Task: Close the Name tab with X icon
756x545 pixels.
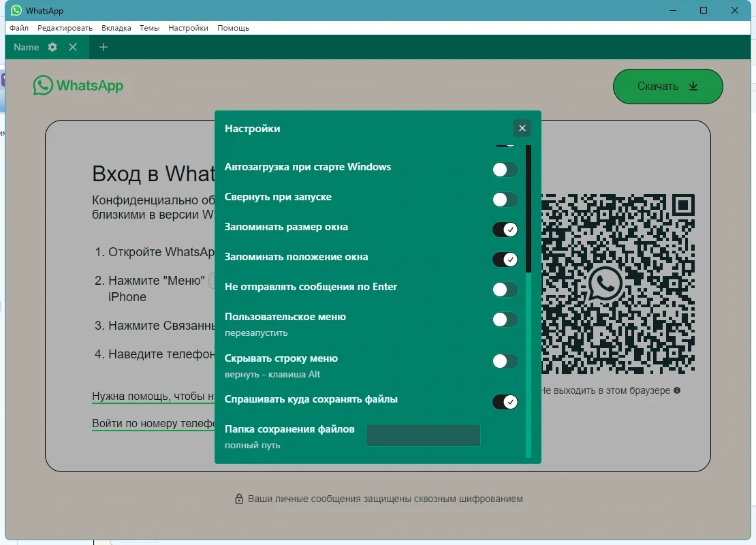Action: pos(73,47)
